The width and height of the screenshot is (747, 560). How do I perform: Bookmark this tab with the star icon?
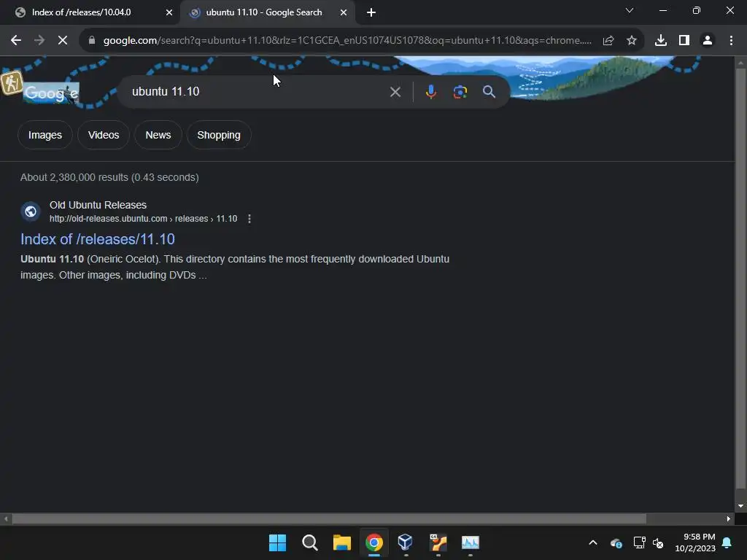point(632,41)
